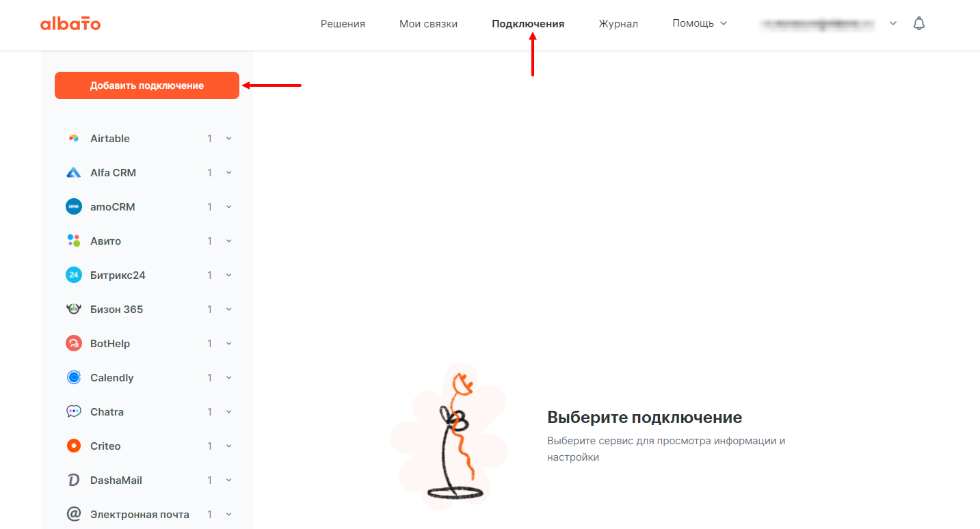Viewport: 980px width, 529px height.
Task: Click the Chatra speech bubble icon
Action: coord(74,412)
